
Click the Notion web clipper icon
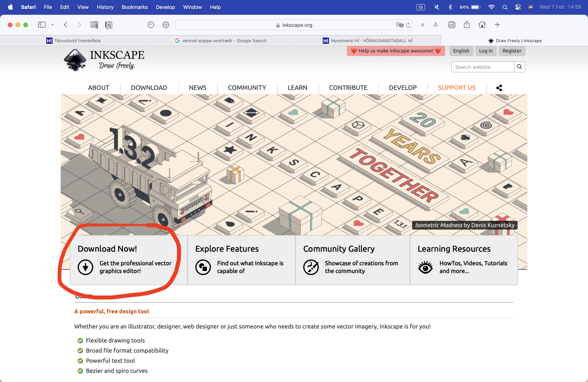[109, 25]
